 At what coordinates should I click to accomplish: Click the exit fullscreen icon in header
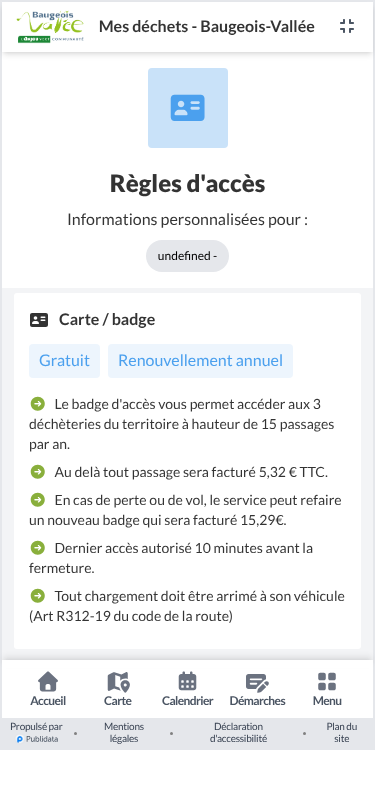pyautogui.click(x=347, y=26)
